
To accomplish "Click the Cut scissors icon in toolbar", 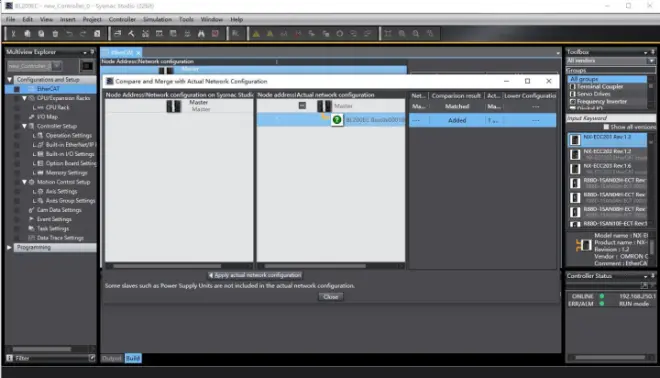I will pos(13,34).
